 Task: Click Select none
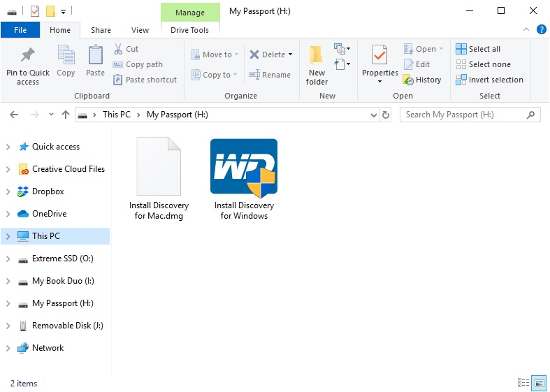(484, 64)
